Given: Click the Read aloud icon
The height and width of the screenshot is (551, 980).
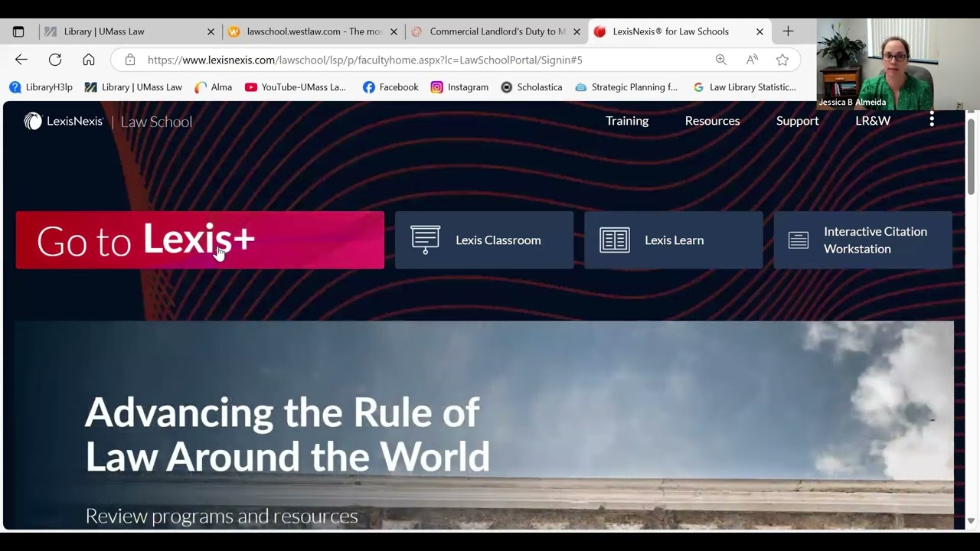Looking at the screenshot, I should point(752,60).
